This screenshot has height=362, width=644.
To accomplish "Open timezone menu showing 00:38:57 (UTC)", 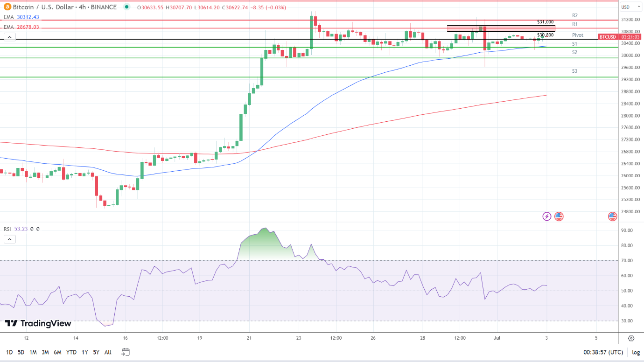I will point(603,352).
